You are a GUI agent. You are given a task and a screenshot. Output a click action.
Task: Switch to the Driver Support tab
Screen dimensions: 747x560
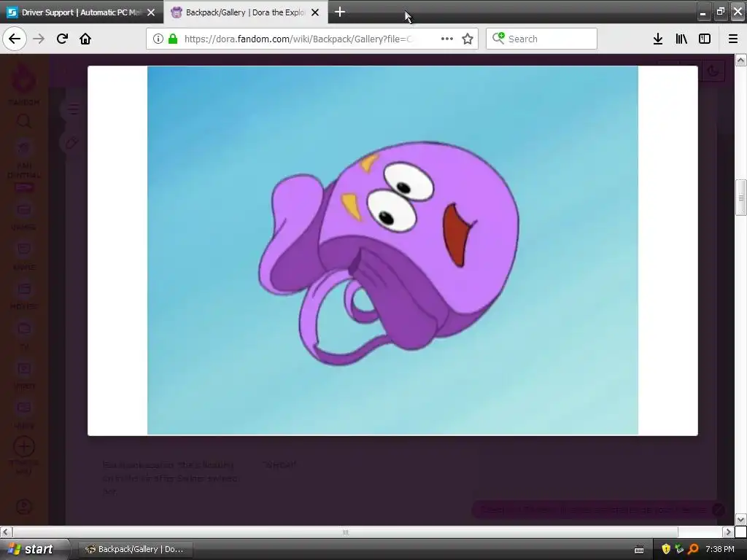click(82, 12)
